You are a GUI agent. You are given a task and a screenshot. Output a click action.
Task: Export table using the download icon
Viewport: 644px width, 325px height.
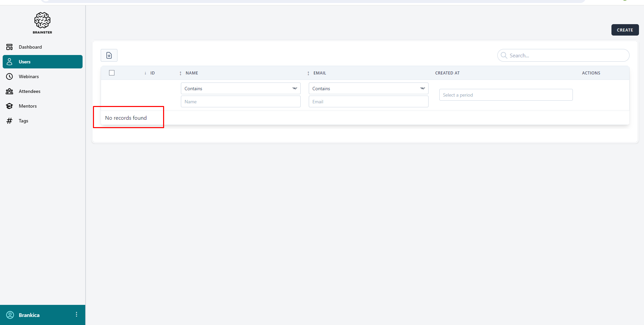[x=109, y=55]
